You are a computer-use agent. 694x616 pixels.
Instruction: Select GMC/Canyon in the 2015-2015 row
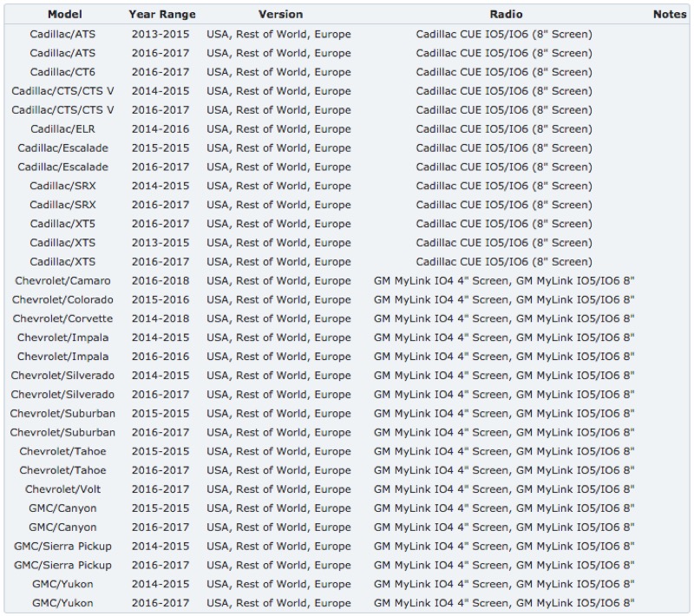coord(62,508)
